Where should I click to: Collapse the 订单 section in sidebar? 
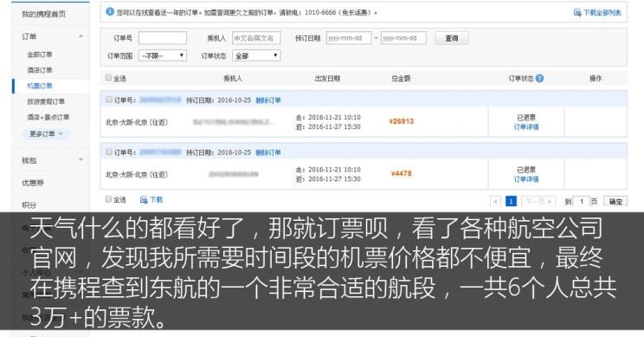point(80,36)
